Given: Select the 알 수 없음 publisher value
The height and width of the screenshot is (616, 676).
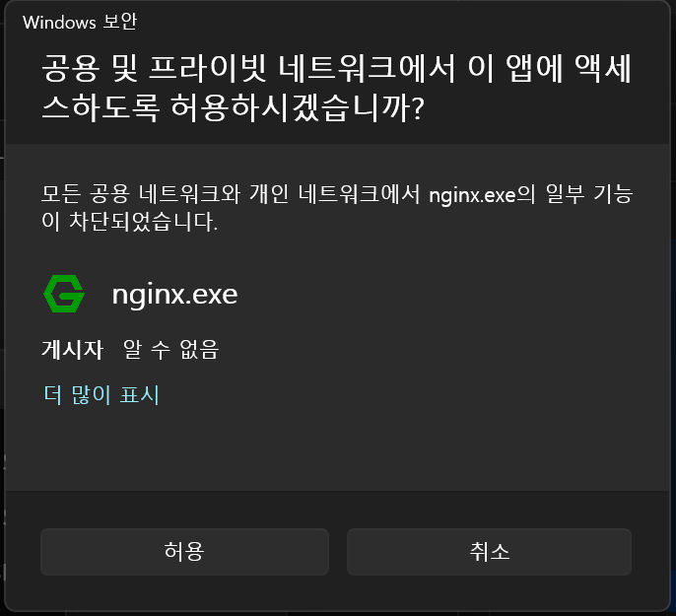Looking at the screenshot, I should pos(171,349).
